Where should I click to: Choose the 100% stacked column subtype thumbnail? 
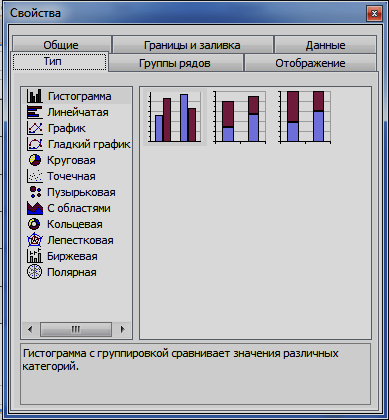(x=304, y=117)
